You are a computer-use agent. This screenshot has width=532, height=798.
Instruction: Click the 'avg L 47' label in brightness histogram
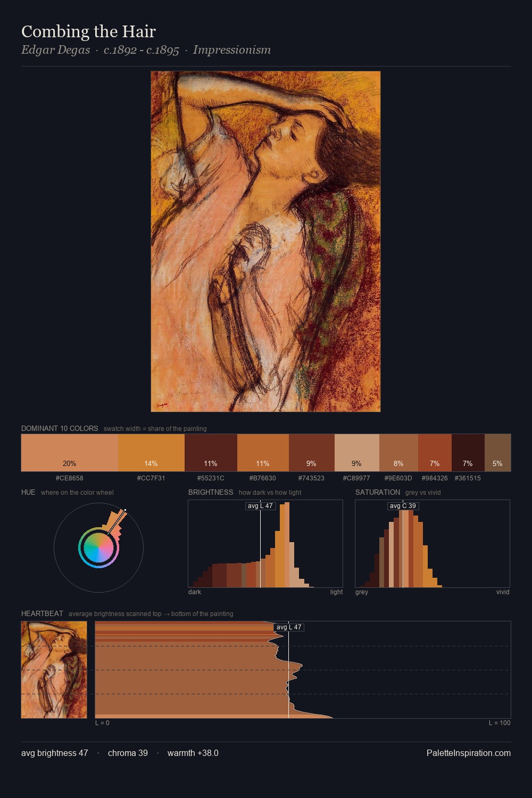[x=260, y=506]
